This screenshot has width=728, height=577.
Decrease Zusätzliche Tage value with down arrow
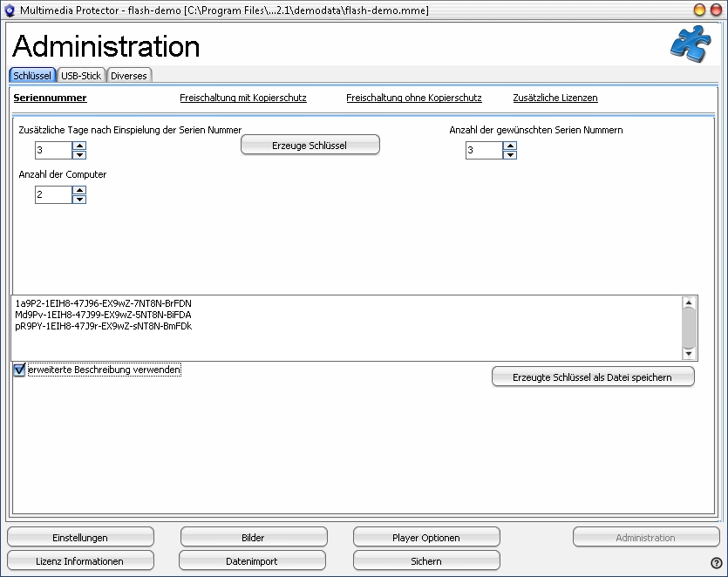(79, 155)
